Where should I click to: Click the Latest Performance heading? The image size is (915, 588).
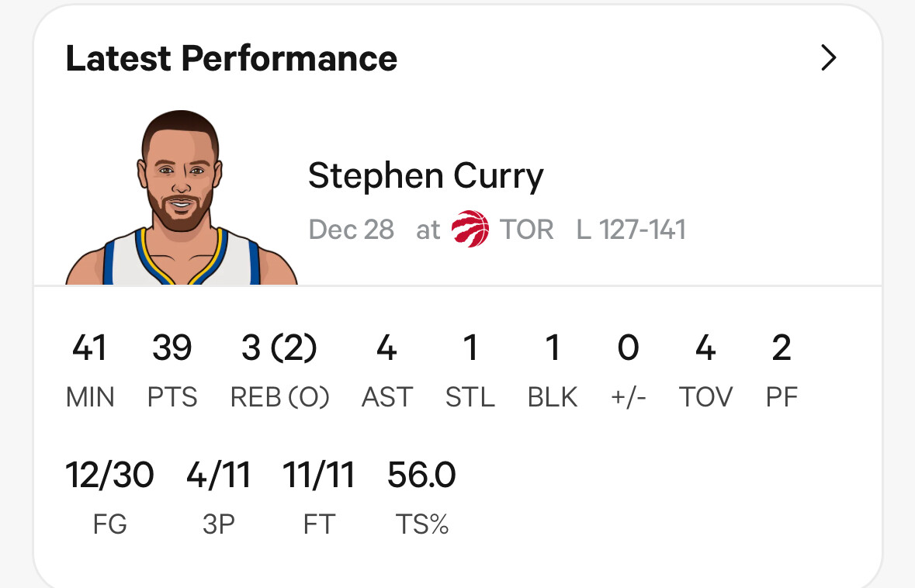(231, 57)
